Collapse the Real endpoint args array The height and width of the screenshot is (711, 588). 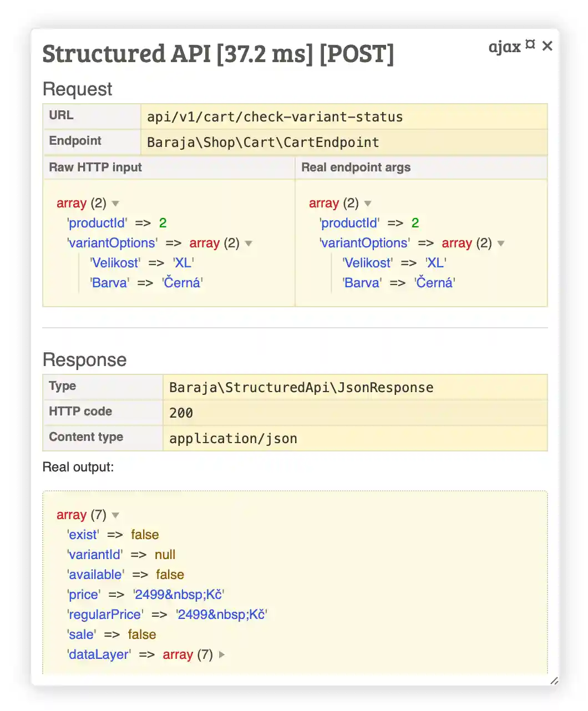click(x=368, y=204)
